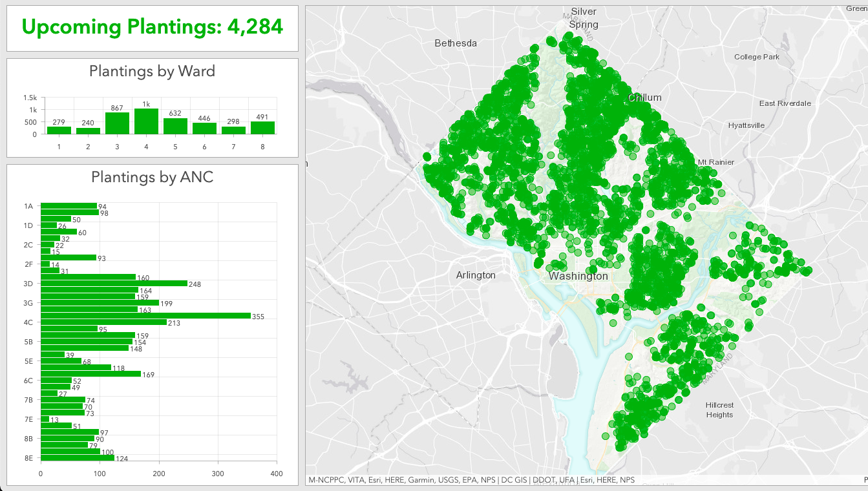868x491 pixels.
Task: Click the Plantings by Ward chart title
Action: click(x=151, y=72)
